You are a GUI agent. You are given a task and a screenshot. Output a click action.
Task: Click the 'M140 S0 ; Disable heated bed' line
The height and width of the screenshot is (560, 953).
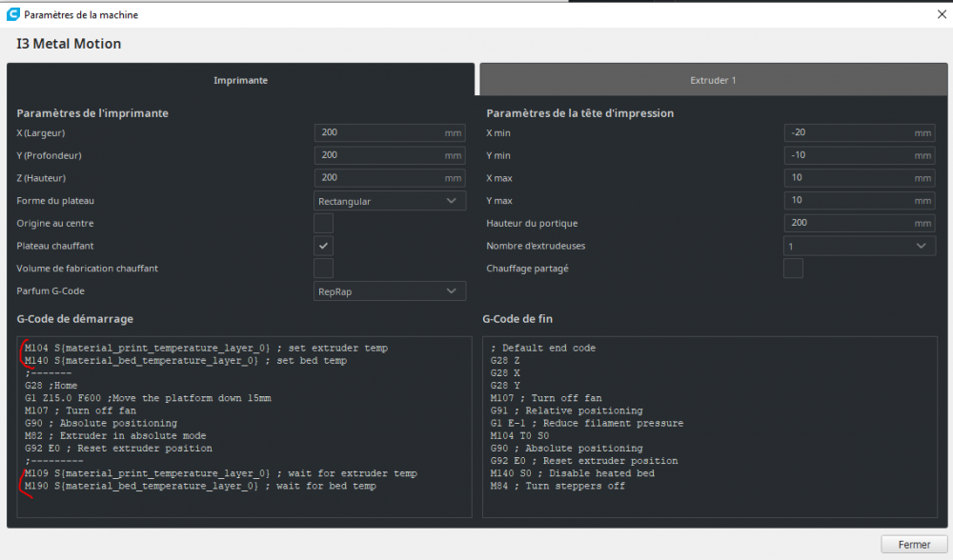[573, 473]
